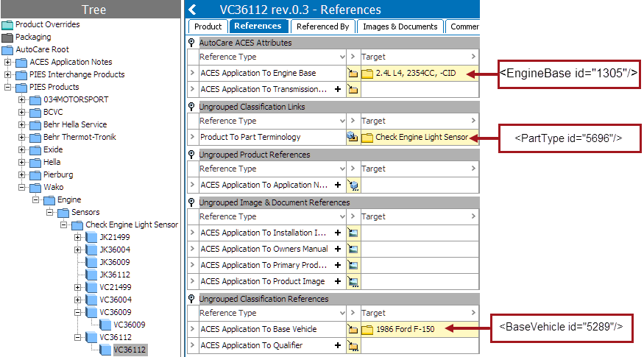Add a reference for ACES Application To Owners Manual
The height and width of the screenshot is (357, 644).
(338, 249)
